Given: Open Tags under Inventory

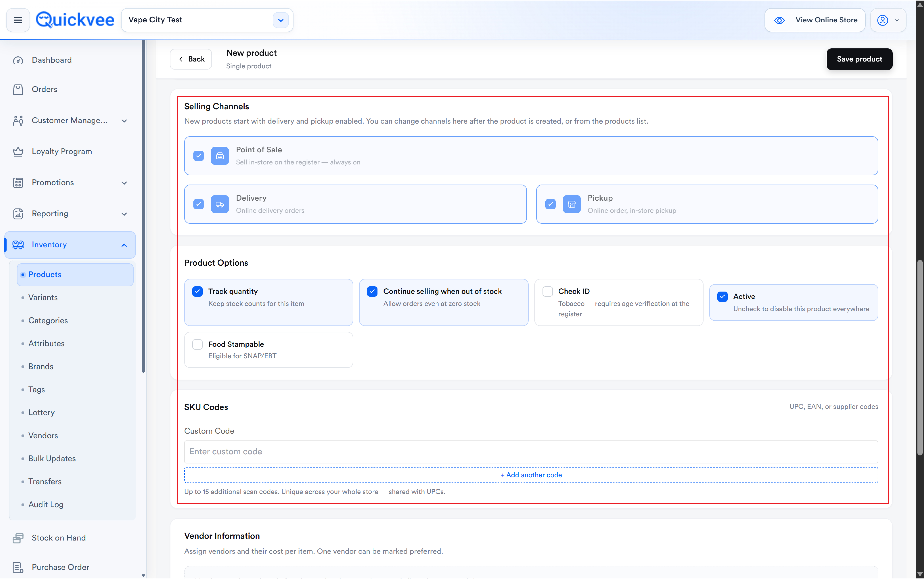Looking at the screenshot, I should (36, 390).
